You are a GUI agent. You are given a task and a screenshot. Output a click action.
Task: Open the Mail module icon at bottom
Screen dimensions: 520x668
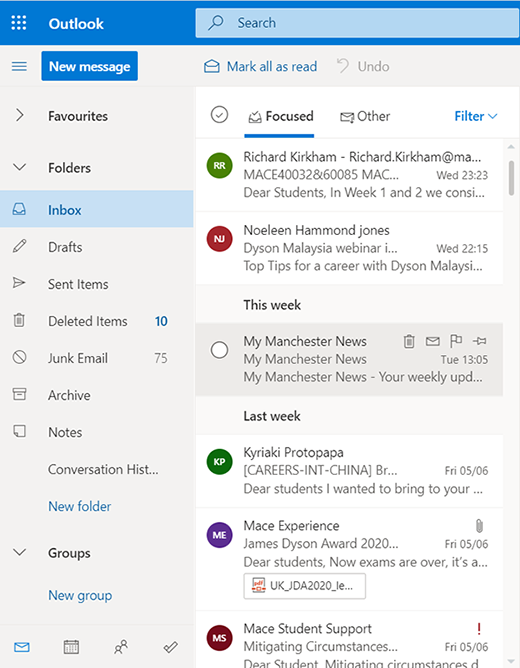(x=22, y=648)
